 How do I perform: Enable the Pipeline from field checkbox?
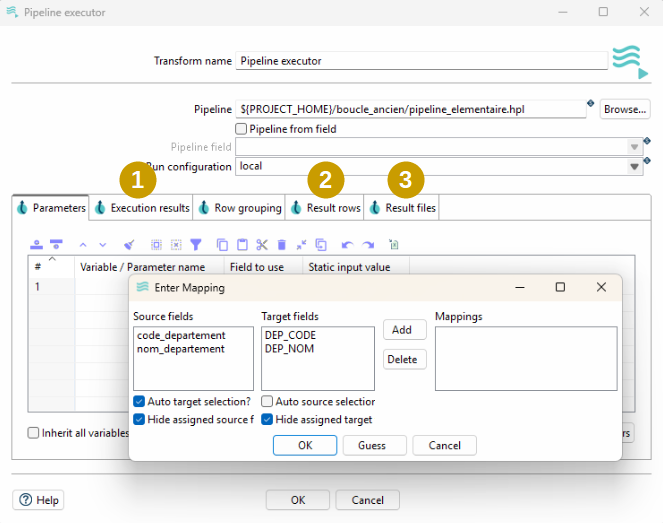pos(241,129)
